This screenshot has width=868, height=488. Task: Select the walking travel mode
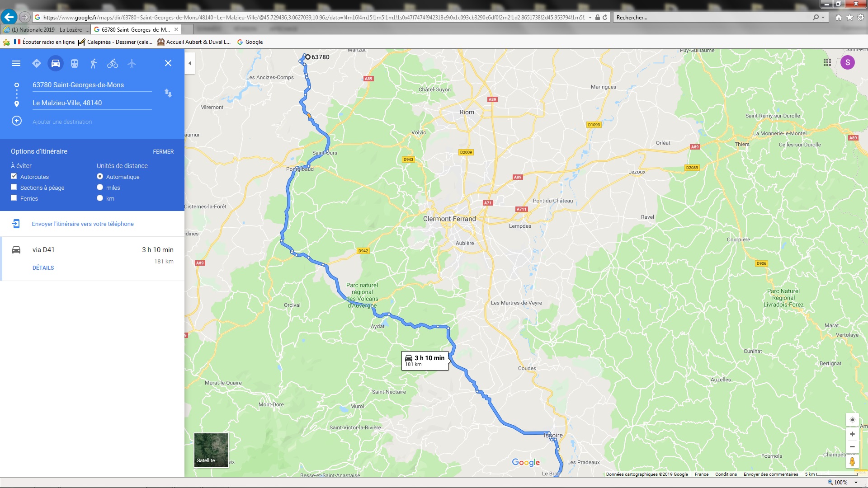94,63
